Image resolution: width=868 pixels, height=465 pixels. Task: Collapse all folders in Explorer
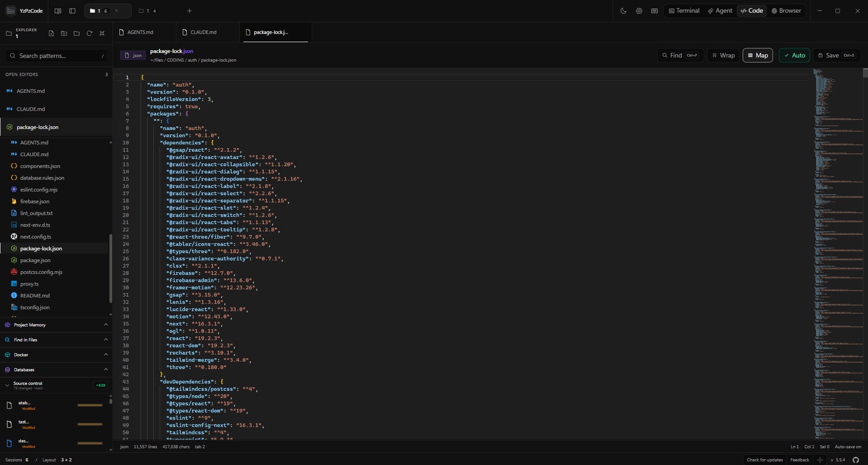[102, 34]
